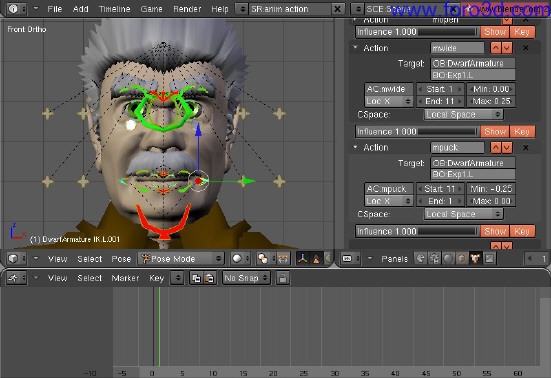Image resolution: width=551 pixels, height=378 pixels.
Task: Open the Panels menu in Buttons header
Action: click(x=394, y=259)
